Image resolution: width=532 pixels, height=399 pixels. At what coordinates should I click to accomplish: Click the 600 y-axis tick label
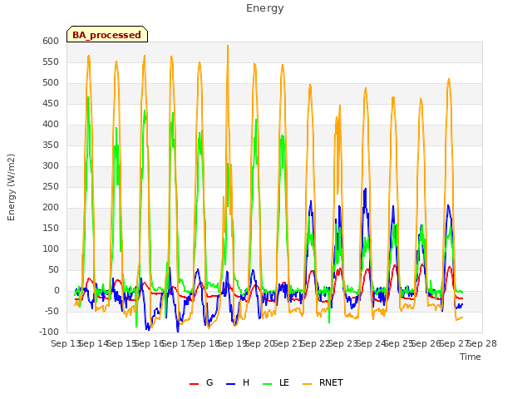point(51,42)
